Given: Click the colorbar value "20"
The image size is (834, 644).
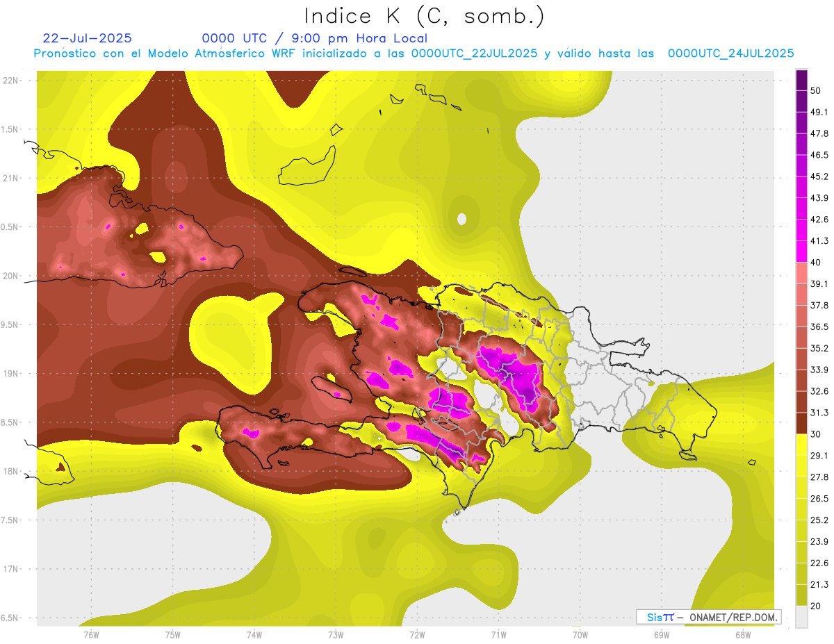Looking at the screenshot, I should point(817,606).
